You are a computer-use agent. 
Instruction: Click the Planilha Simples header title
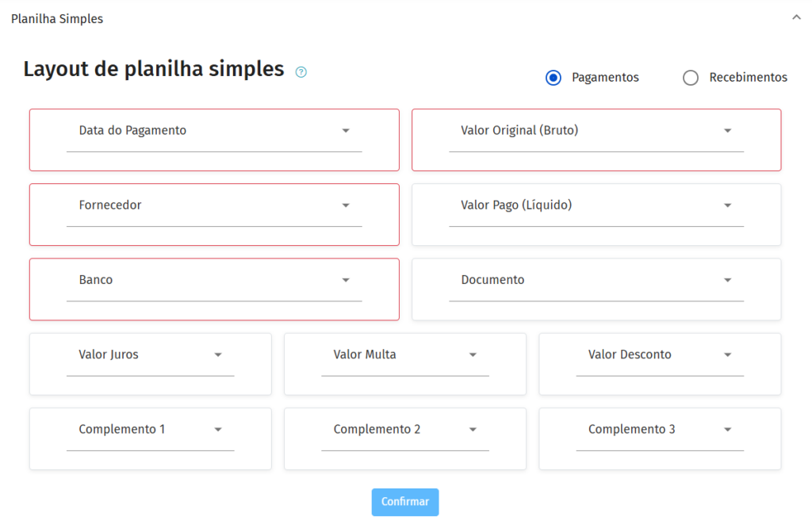57,18
